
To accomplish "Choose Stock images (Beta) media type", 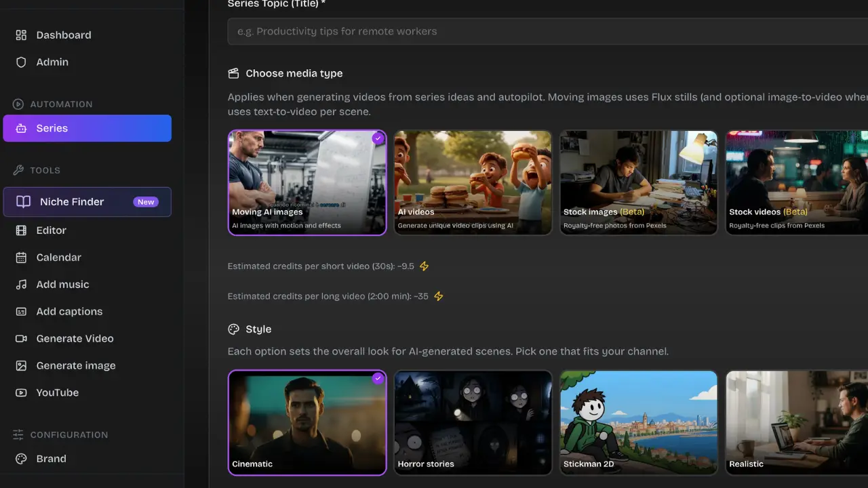I will [x=638, y=183].
